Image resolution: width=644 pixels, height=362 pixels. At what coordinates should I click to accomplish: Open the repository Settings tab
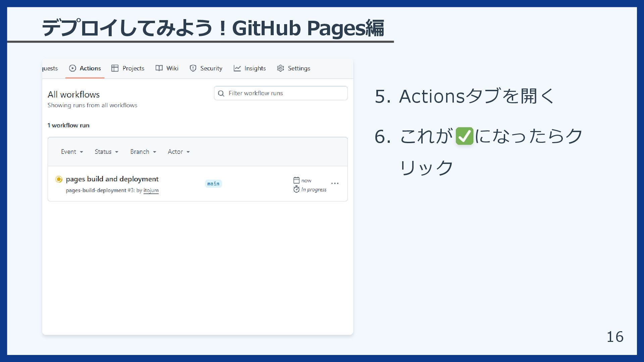point(293,68)
